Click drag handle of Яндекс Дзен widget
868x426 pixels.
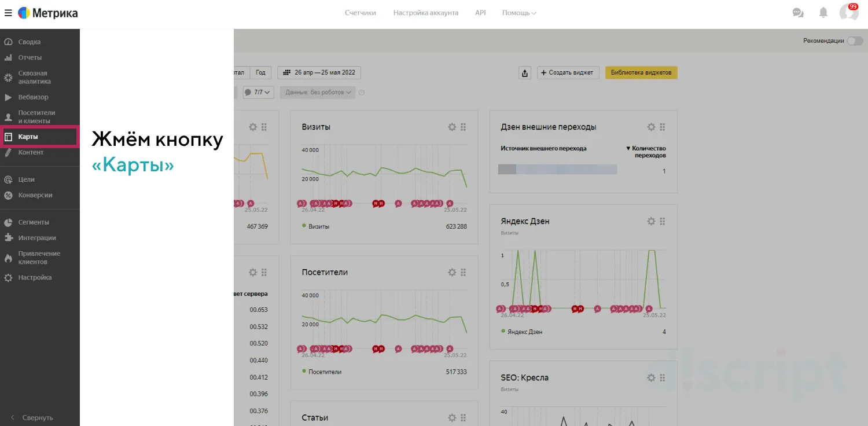point(663,221)
